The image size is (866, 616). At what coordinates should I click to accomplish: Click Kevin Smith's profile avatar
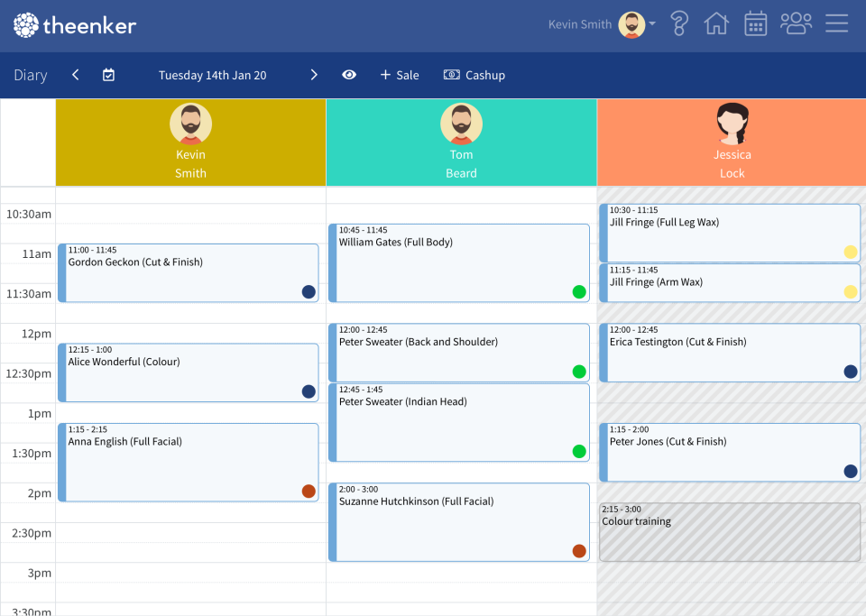point(631,24)
